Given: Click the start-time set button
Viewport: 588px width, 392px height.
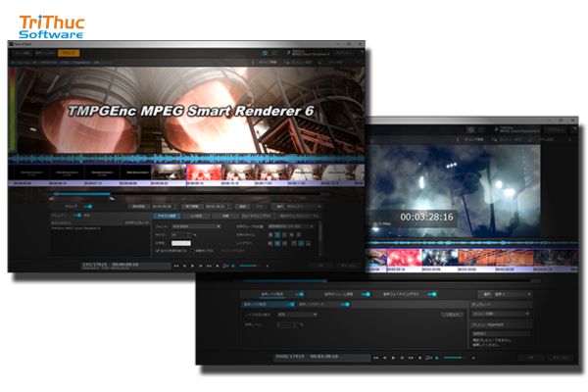Looking at the screenshot, I should click(138, 207).
